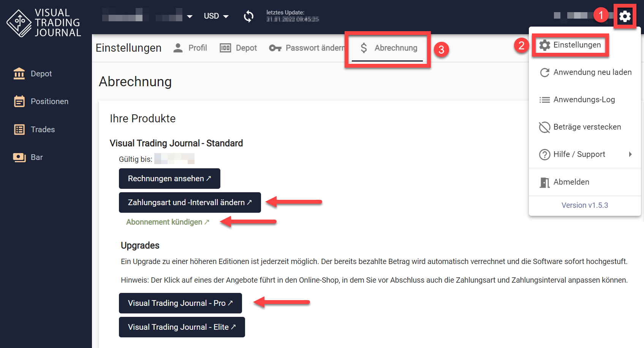
Task: Click the key icon for Passwort ändern
Action: [275, 48]
